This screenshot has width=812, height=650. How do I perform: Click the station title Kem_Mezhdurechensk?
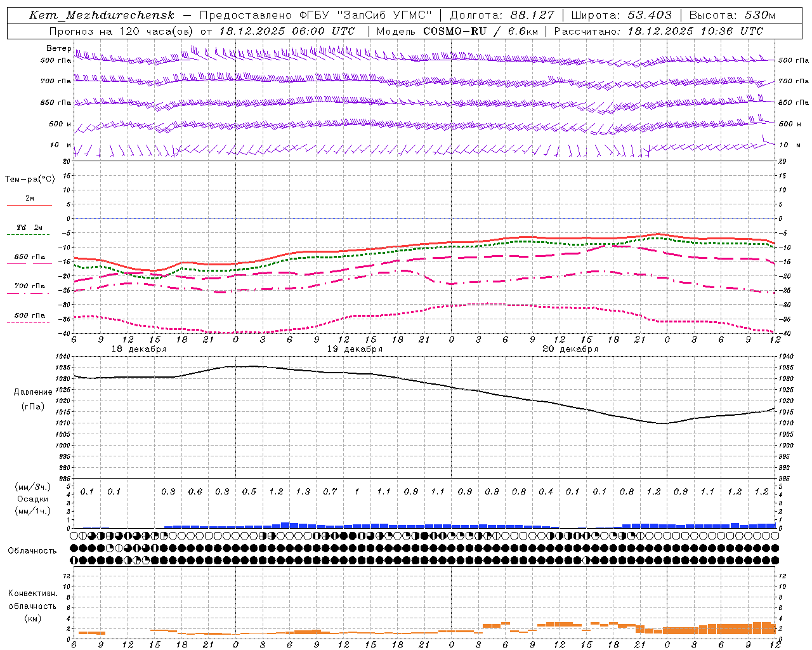tap(101, 15)
